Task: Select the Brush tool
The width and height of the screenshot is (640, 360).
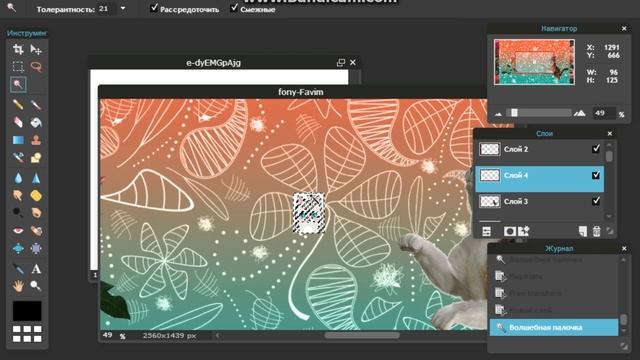Action: (36, 104)
